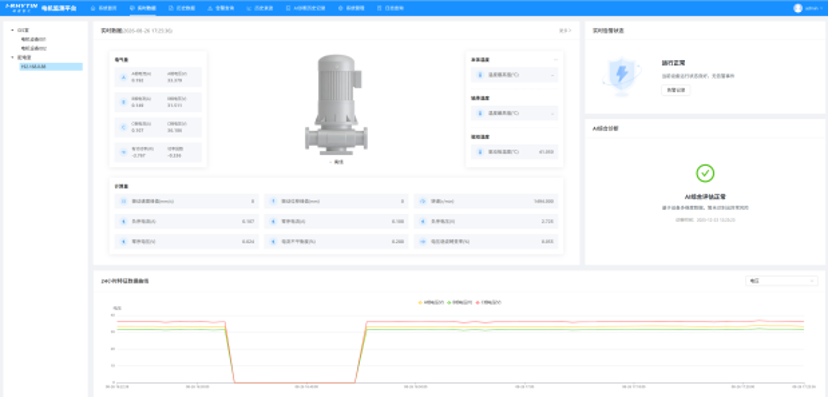This screenshot has width=828, height=397.
Task: Toggle the red C-phase voltage legend
Action: coord(488,303)
